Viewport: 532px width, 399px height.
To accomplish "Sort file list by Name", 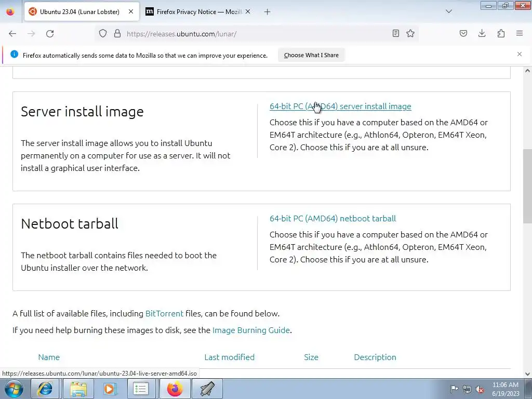I will [49, 357].
